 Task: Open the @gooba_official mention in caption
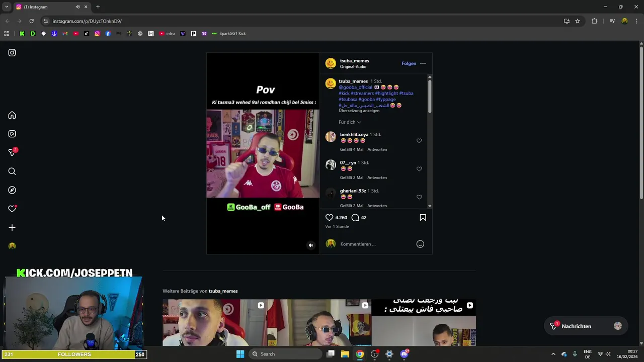355,87
